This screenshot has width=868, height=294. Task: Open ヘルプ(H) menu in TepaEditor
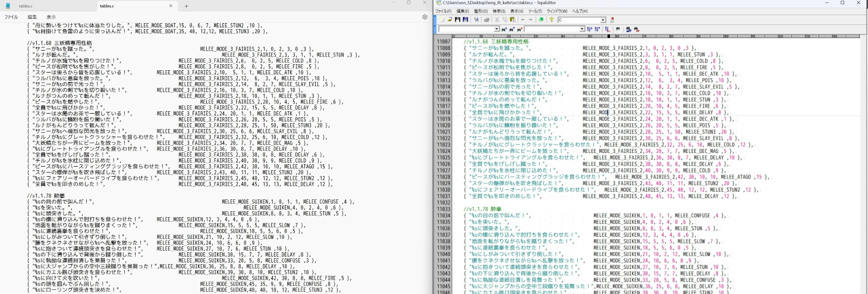point(580,11)
